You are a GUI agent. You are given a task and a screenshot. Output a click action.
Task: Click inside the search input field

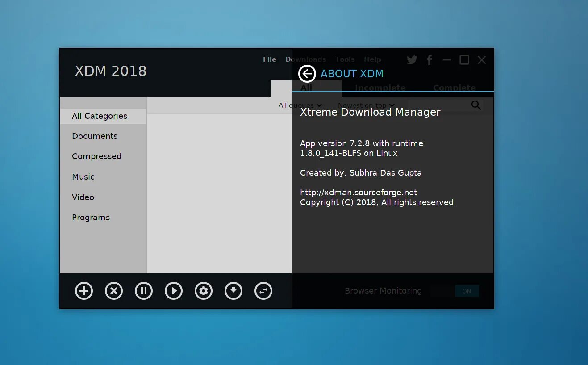pos(439,105)
